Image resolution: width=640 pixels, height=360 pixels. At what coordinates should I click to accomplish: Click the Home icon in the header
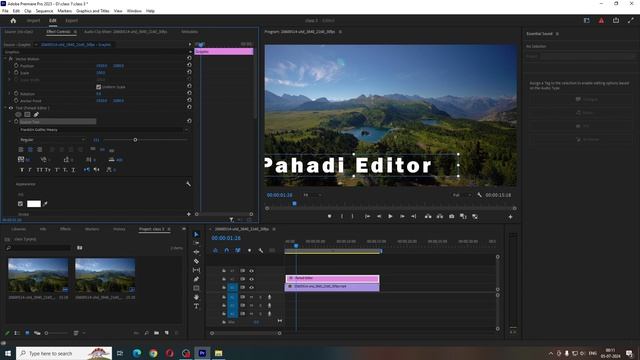[13, 20]
